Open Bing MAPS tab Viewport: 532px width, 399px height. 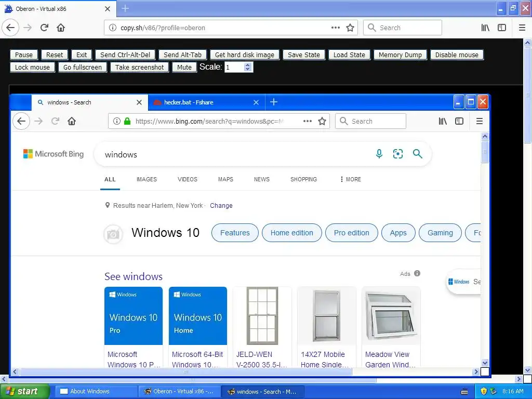pyautogui.click(x=225, y=179)
